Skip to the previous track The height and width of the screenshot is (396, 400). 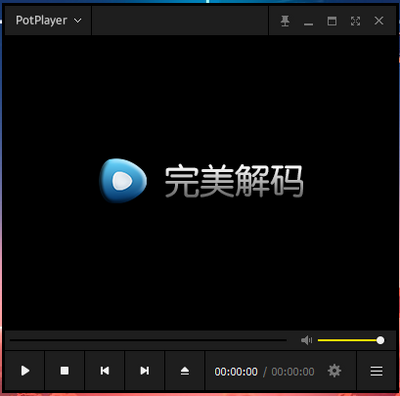coord(105,370)
